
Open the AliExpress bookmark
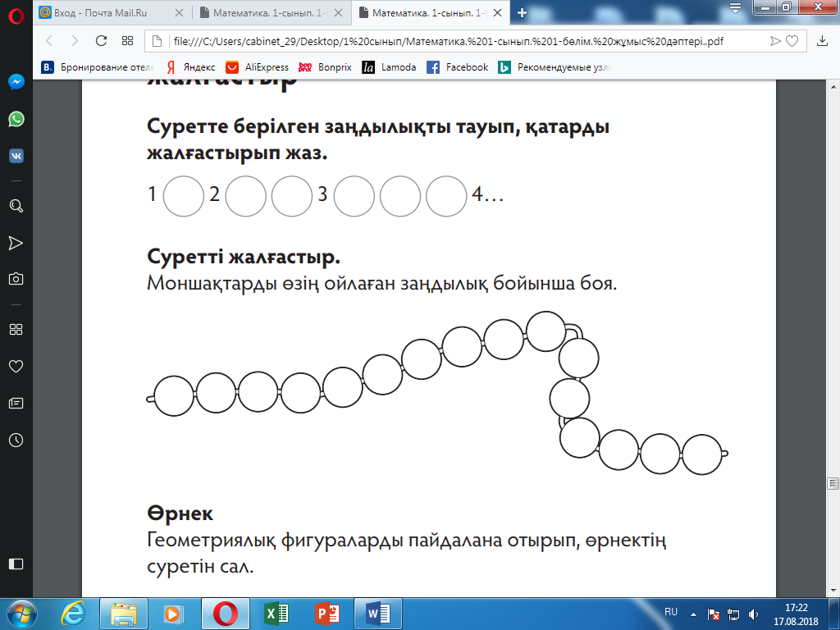tap(257, 67)
